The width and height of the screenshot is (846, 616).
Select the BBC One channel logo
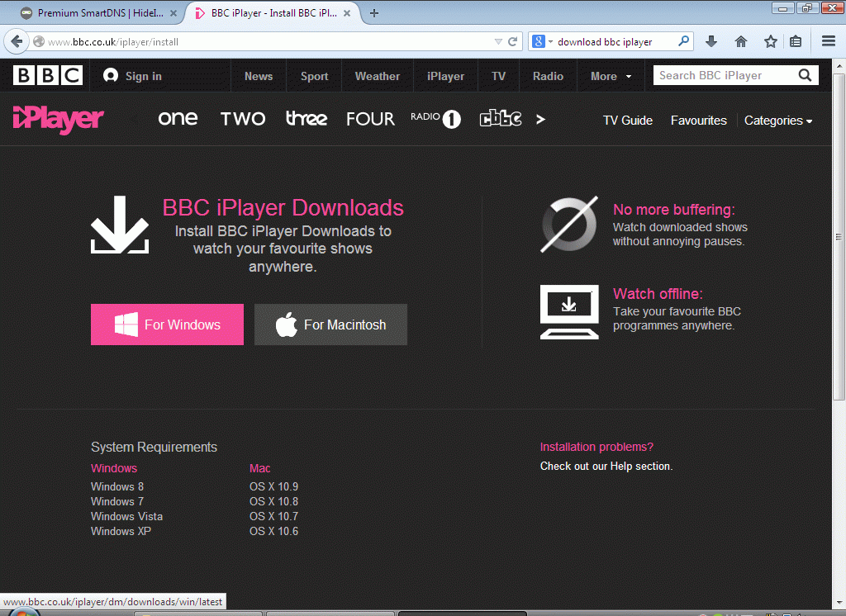click(178, 119)
